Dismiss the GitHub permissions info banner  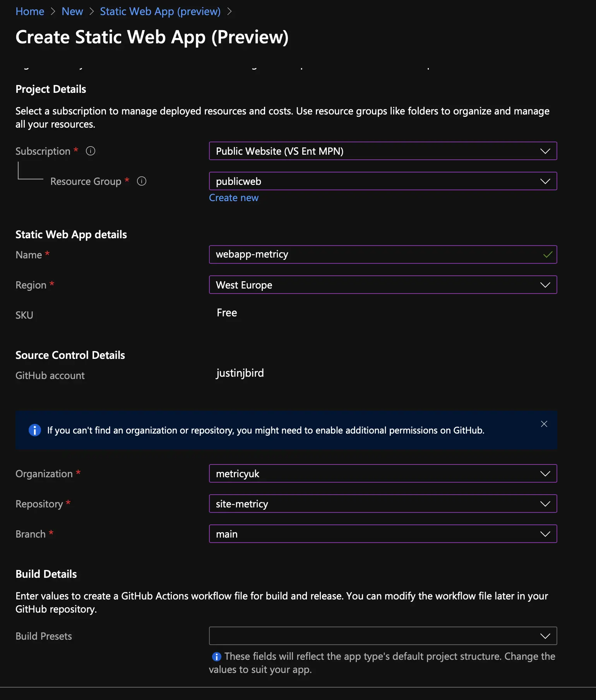[544, 424]
